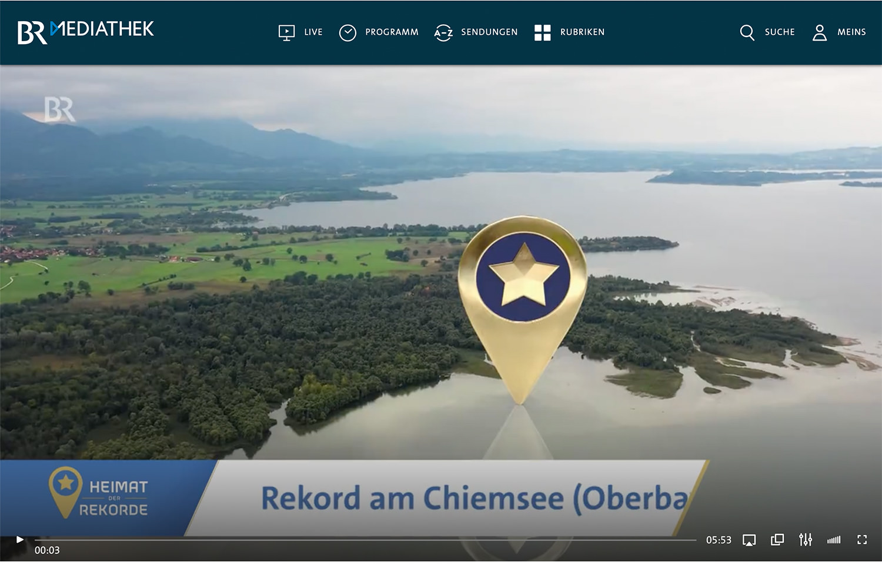Click the rubriken grid icon
Viewport: 882px width, 588px height.
click(542, 32)
